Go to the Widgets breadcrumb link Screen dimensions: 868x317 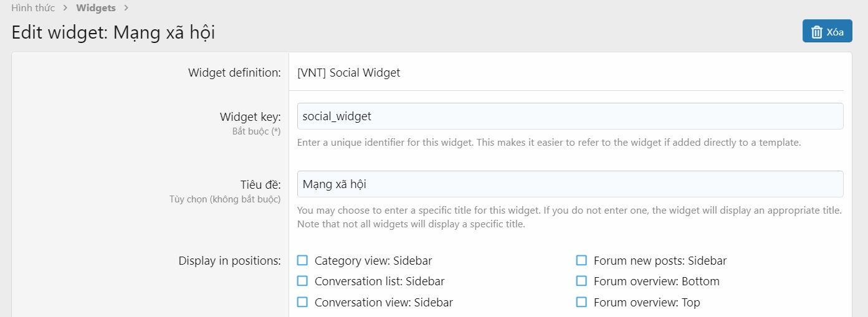(x=95, y=8)
